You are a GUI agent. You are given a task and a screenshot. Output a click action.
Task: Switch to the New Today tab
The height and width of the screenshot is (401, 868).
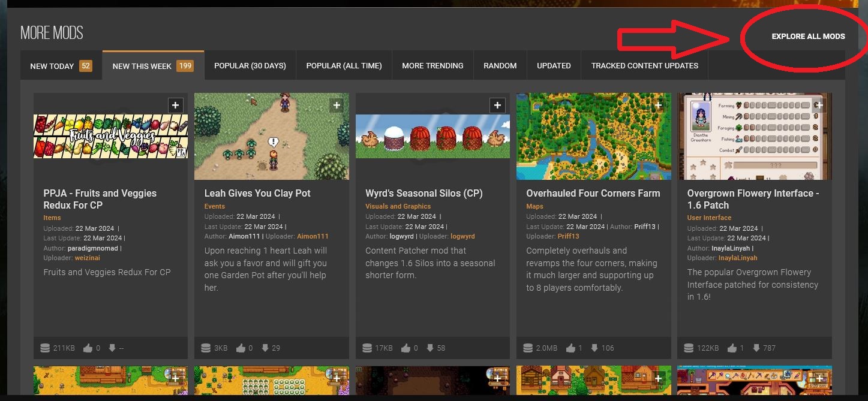(61, 66)
